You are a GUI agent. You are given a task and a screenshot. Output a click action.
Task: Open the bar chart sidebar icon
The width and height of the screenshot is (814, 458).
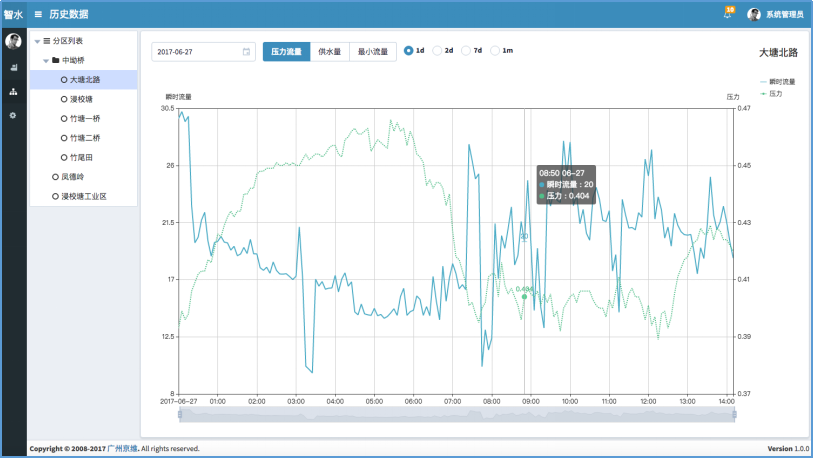(13, 68)
